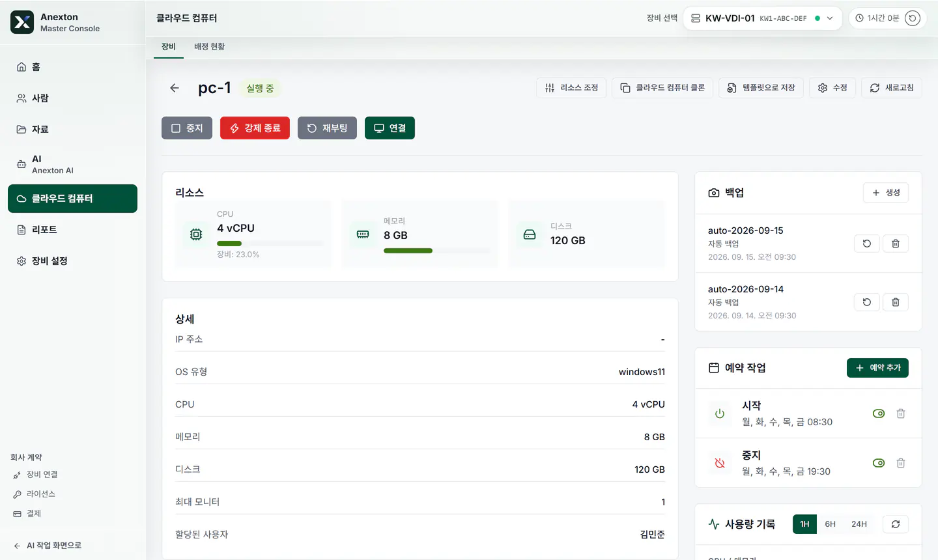
Task: Open 리소스 조정
Action: 571,88
